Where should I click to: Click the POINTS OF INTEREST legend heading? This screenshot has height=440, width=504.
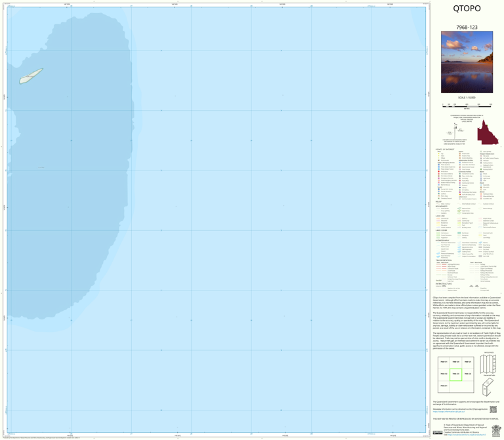[x=445, y=150]
